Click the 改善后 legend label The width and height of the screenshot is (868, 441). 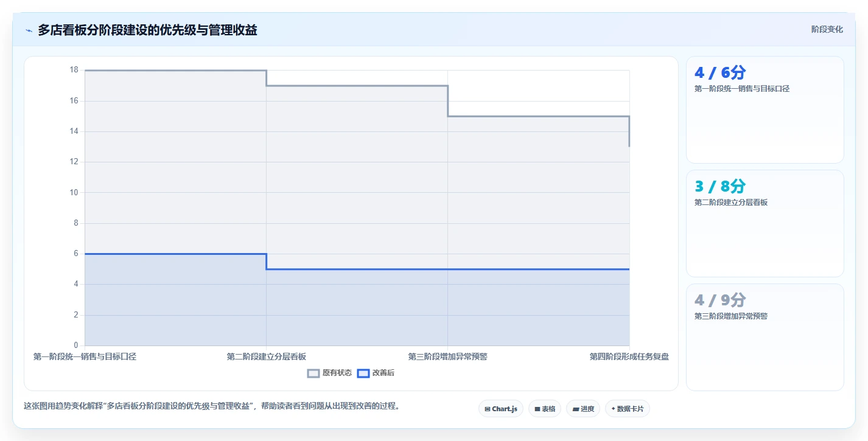(x=383, y=373)
